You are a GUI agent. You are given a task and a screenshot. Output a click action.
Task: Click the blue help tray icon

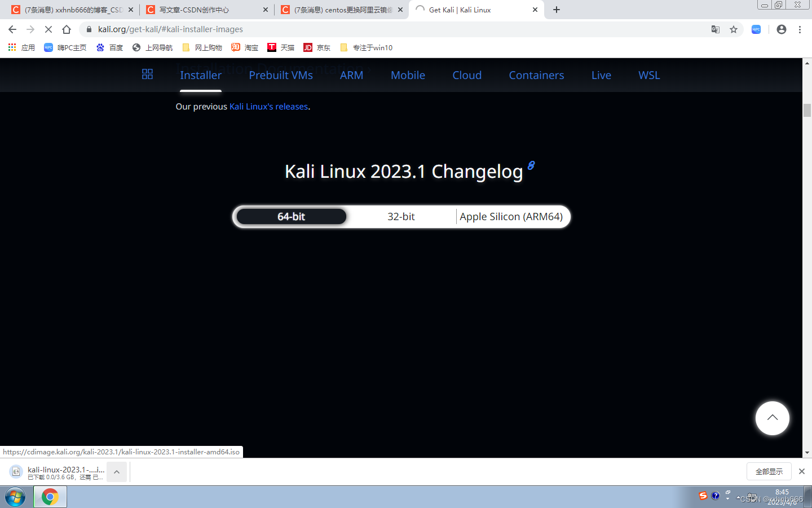tap(715, 496)
